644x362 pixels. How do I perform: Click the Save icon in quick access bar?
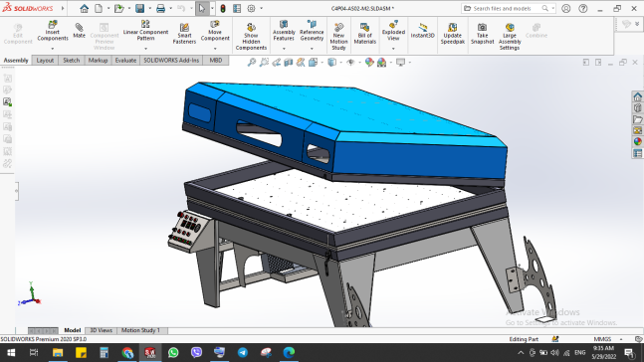coord(139,8)
